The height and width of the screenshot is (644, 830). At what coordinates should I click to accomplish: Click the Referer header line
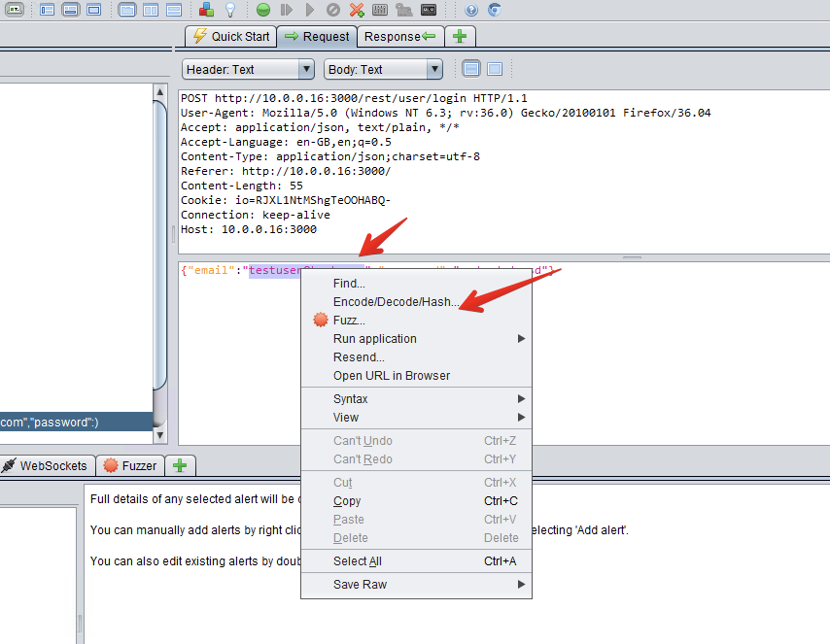point(286,172)
